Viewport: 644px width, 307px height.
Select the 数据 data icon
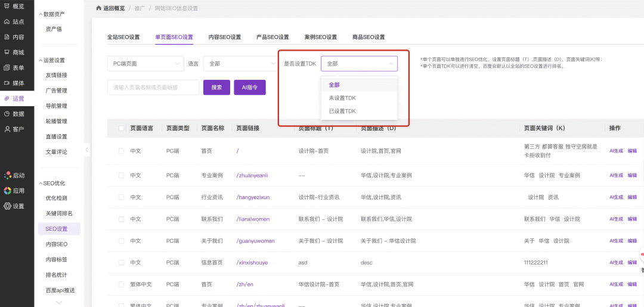tap(7, 114)
